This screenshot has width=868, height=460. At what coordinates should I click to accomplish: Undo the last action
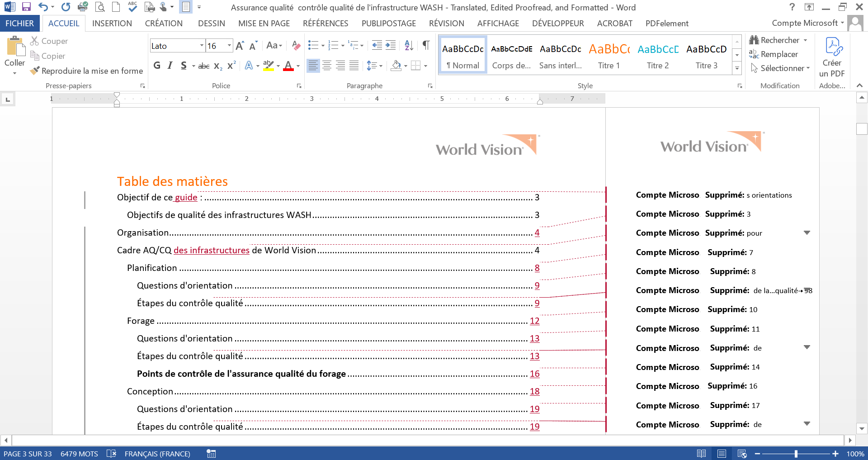point(43,7)
